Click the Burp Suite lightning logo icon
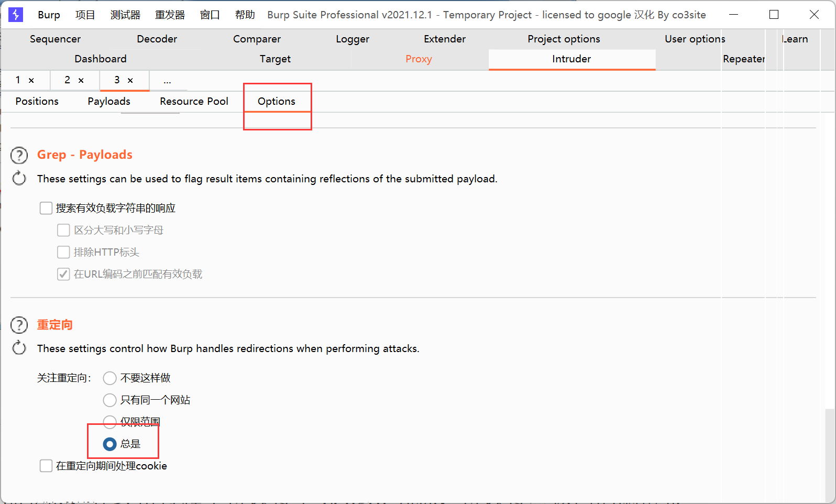Screen dimensions: 836x504 (x=16, y=15)
